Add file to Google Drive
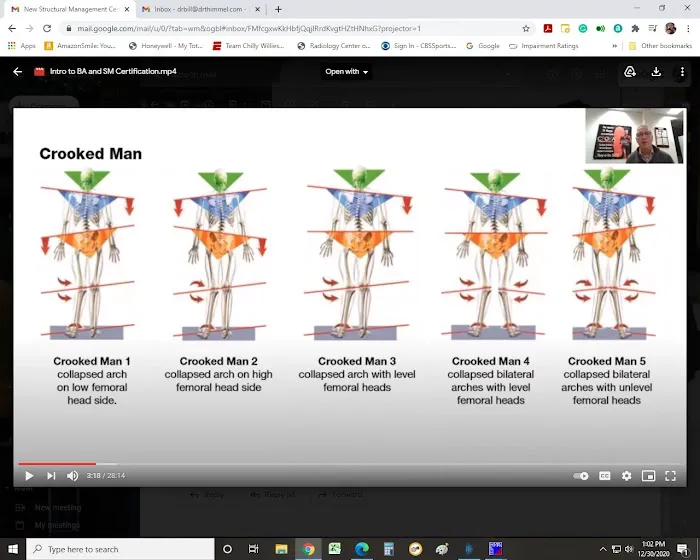Screen dimensions: 700x560 (x=630, y=72)
